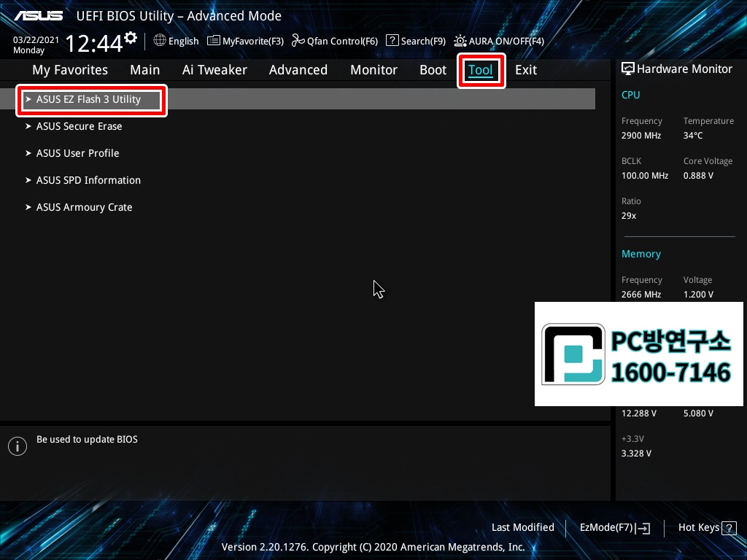The height and width of the screenshot is (560, 747).
Task: Click the Hot Keys question mark icon
Action: click(x=729, y=528)
